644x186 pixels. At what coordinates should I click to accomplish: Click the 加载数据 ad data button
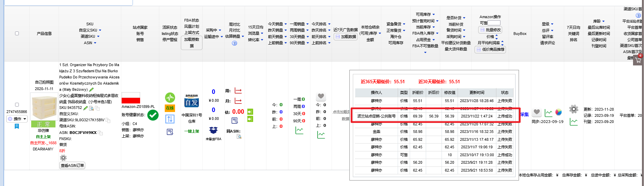point(346,37)
